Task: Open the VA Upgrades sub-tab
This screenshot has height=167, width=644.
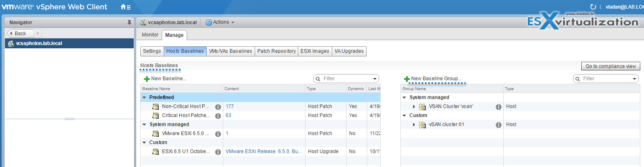Action: tap(349, 51)
